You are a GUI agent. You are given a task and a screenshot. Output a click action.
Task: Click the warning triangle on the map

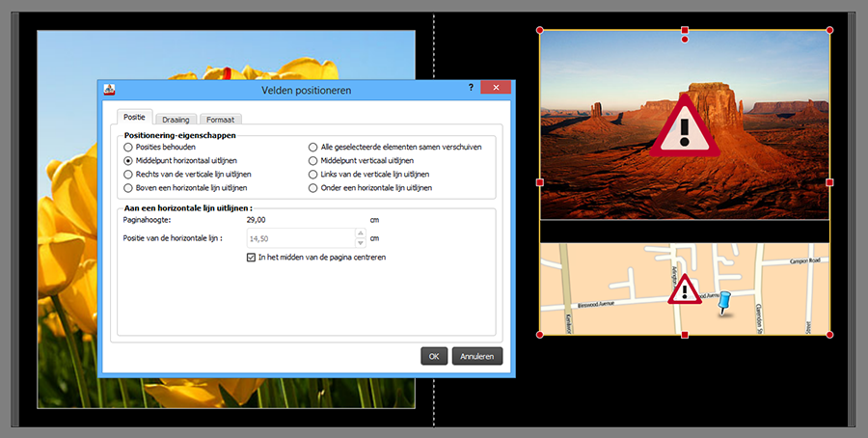[x=685, y=288]
